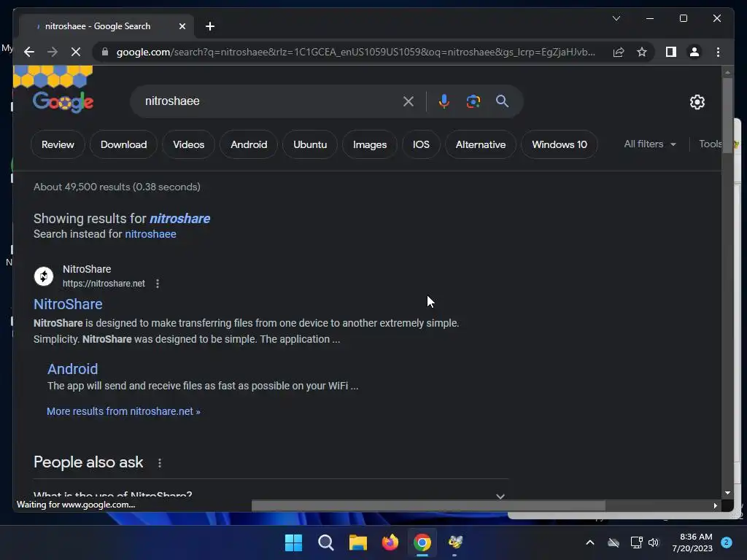Viewport: 747px width, 560px height.
Task: Search instead for nitroshaee
Action: [x=150, y=234]
